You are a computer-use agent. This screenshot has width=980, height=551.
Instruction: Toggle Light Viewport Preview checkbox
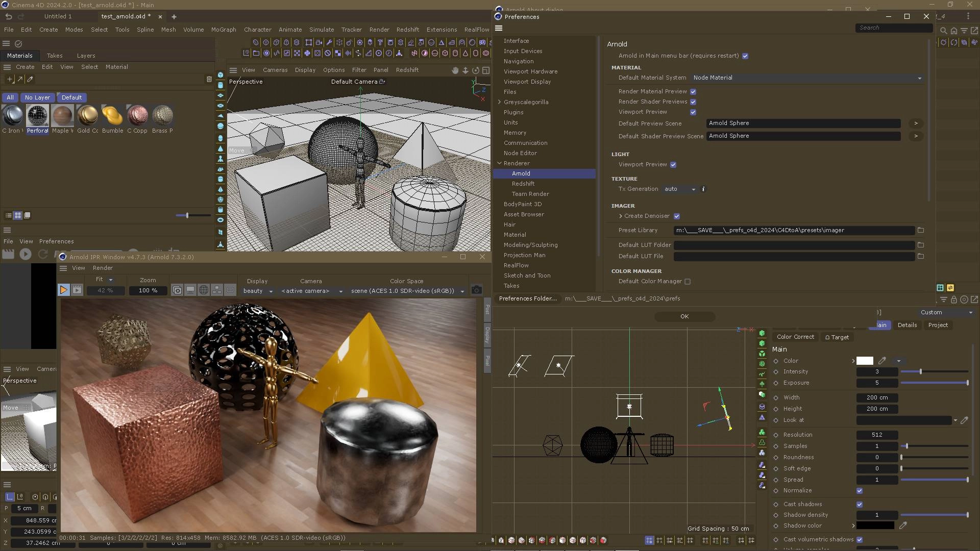pos(673,165)
